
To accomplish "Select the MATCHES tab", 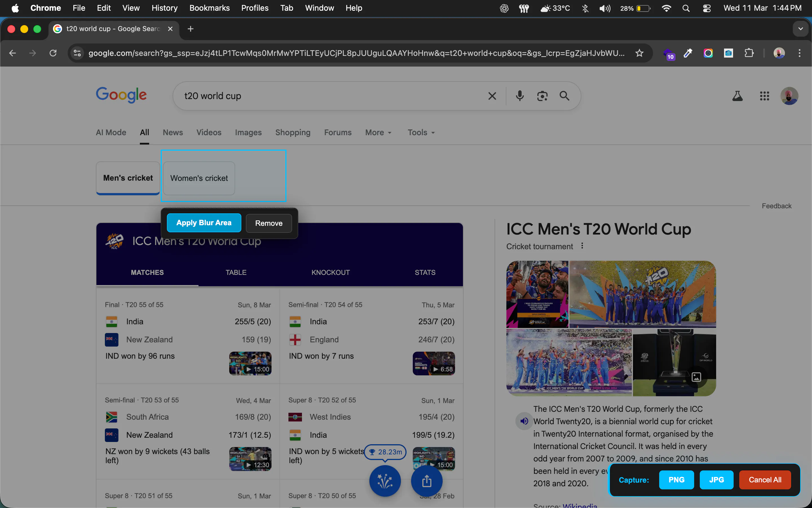I will [147, 272].
